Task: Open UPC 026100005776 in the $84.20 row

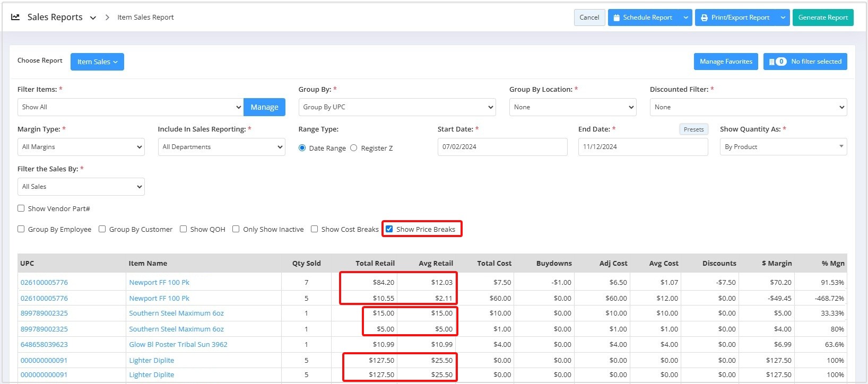Action: point(45,283)
